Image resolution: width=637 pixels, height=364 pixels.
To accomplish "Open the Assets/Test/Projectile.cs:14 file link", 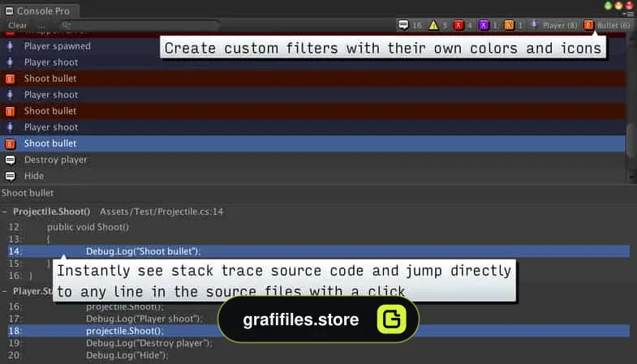I will coord(161,212).
